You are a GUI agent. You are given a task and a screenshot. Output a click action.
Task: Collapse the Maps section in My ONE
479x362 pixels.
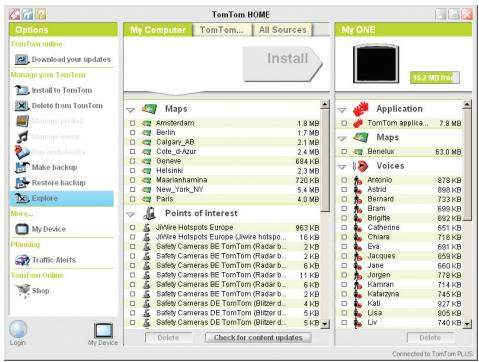(x=342, y=138)
